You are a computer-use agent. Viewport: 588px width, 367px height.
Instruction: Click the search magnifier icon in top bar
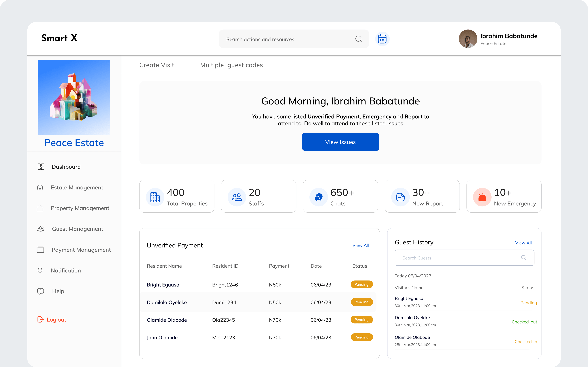click(358, 39)
